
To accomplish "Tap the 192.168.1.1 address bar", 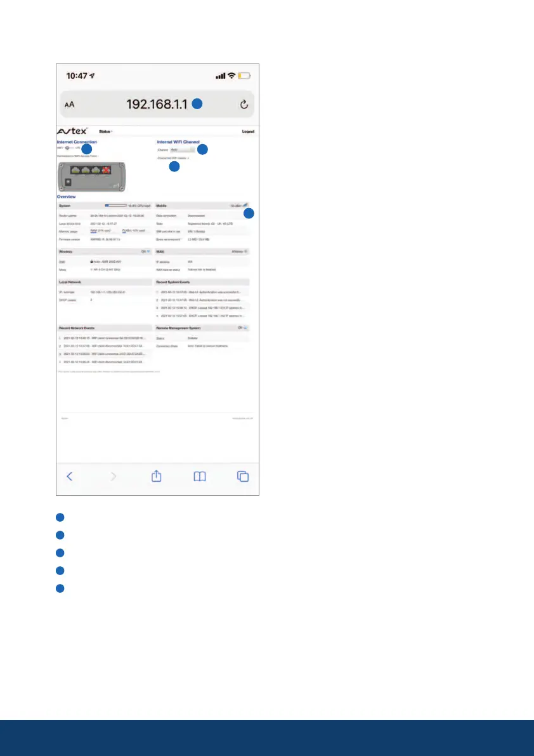I will tap(157, 104).
